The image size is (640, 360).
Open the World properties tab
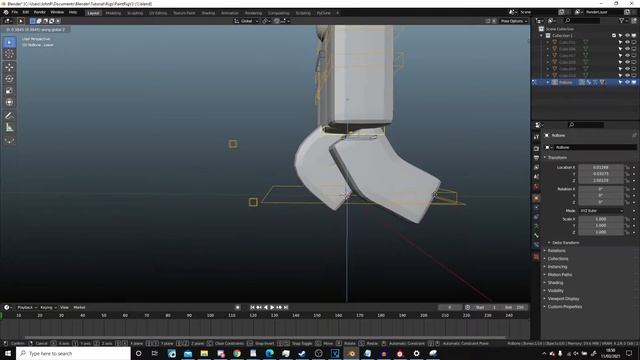click(536, 186)
